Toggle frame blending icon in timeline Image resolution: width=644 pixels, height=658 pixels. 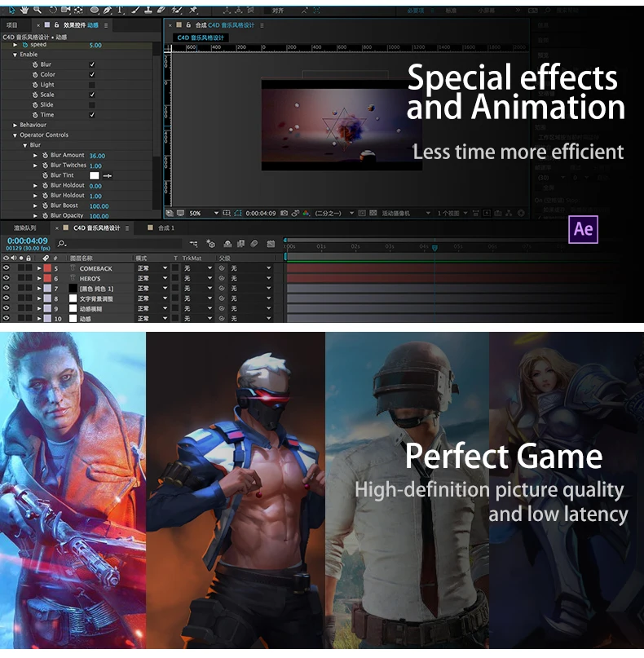(x=240, y=244)
